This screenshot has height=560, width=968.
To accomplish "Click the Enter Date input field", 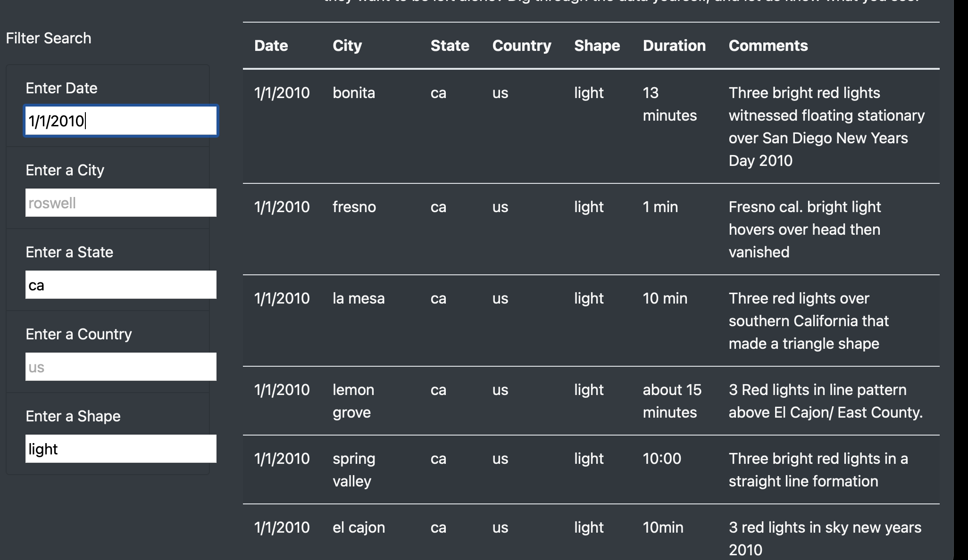I will [x=121, y=121].
